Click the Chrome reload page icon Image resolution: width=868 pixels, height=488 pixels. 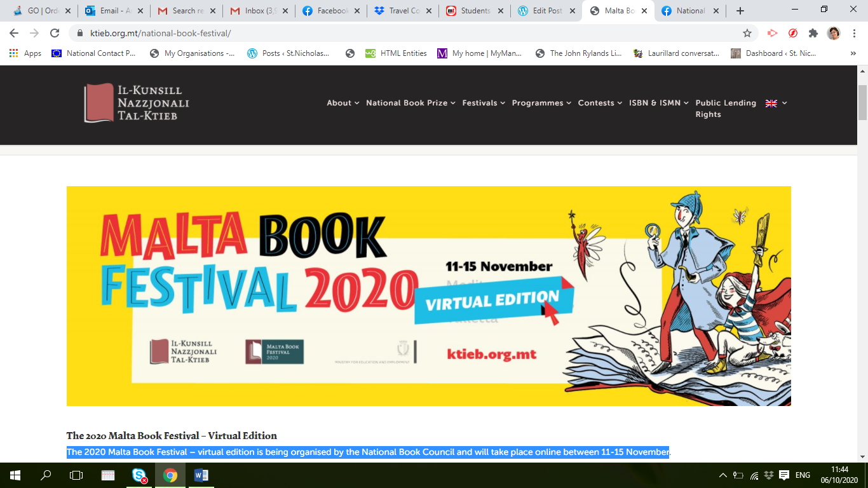click(55, 33)
